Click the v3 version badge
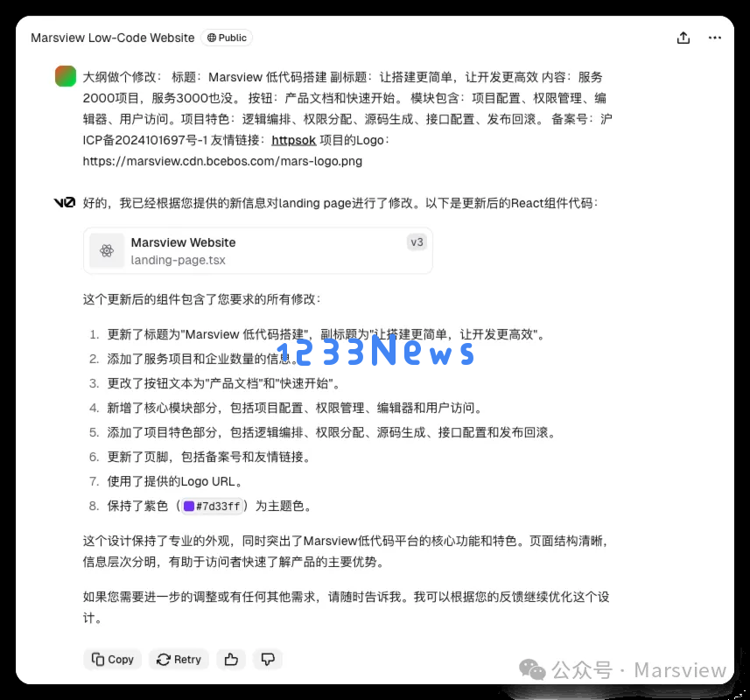The width and height of the screenshot is (750, 700). click(x=417, y=242)
